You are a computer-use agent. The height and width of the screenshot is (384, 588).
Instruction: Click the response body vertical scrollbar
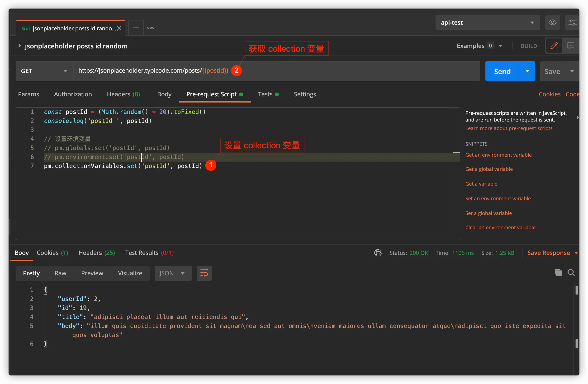click(x=576, y=317)
